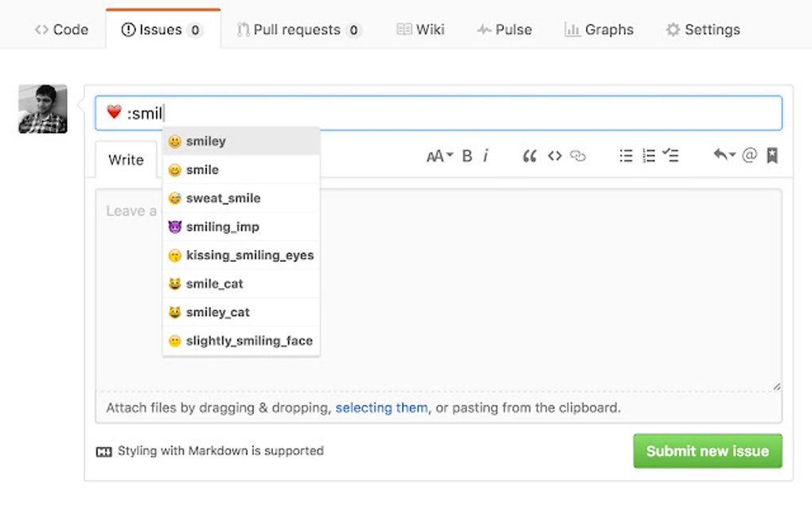This screenshot has width=812, height=508.
Task: Insert a code snippet
Action: 555,156
